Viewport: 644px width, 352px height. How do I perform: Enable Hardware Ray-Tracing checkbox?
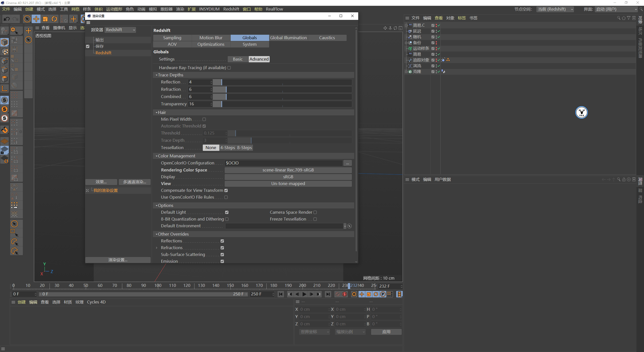point(229,68)
